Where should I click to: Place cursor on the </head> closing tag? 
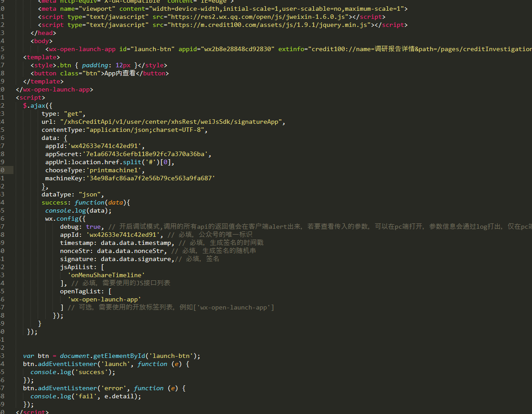tap(43, 33)
